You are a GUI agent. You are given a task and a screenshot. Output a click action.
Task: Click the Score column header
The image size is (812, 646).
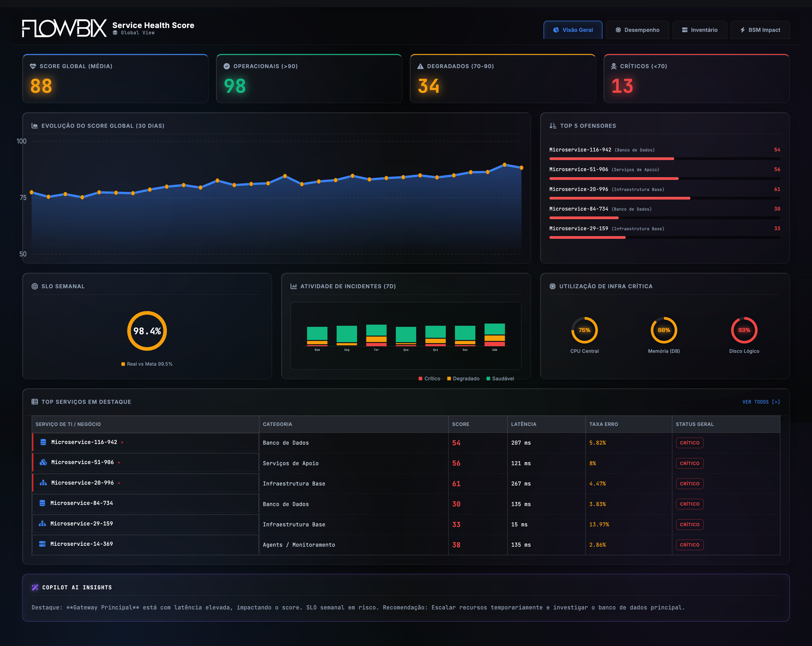click(478, 424)
